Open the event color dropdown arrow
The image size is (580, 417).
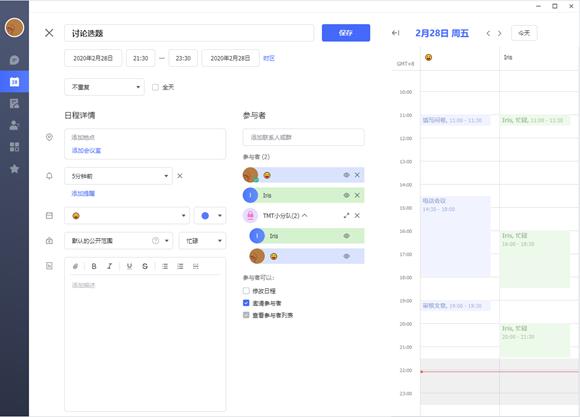(220, 216)
